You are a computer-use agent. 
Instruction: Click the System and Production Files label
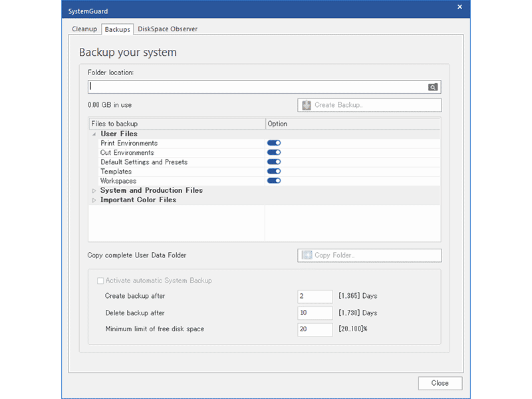(x=152, y=190)
